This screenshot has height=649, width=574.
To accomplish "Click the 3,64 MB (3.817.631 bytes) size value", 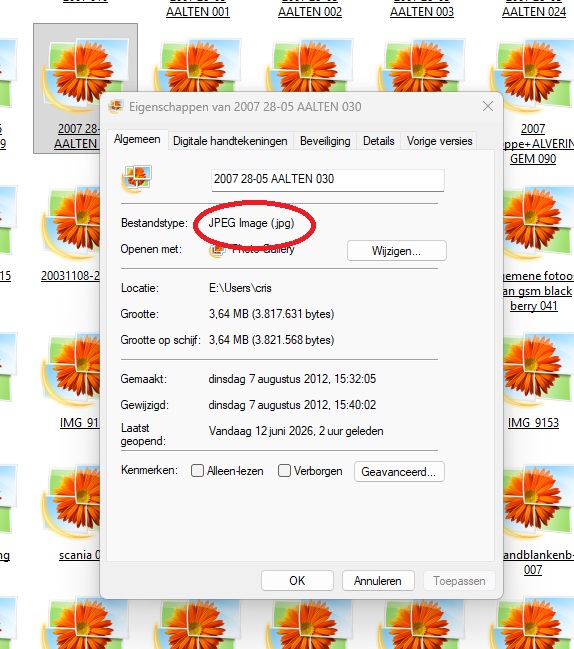I will click(271, 314).
